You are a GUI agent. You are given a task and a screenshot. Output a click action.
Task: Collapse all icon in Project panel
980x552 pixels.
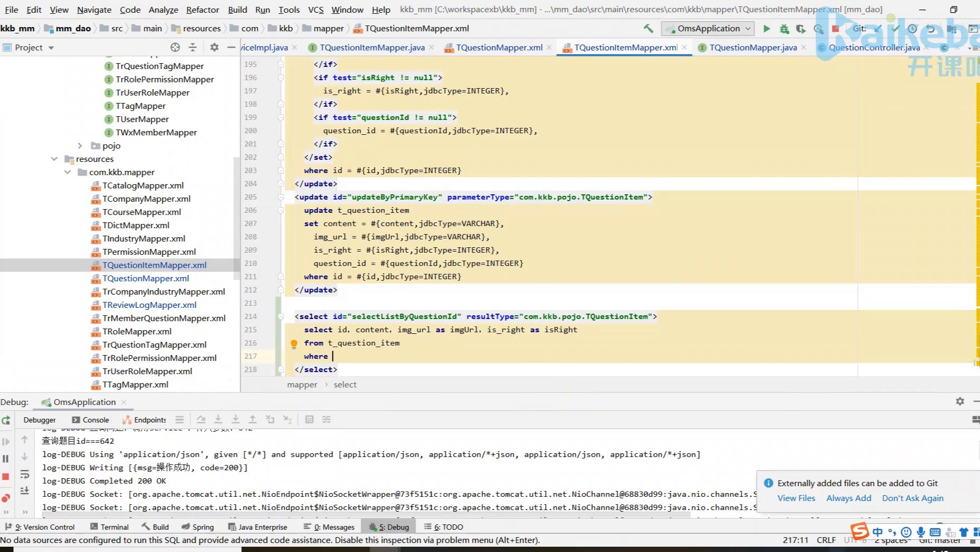[x=192, y=47]
